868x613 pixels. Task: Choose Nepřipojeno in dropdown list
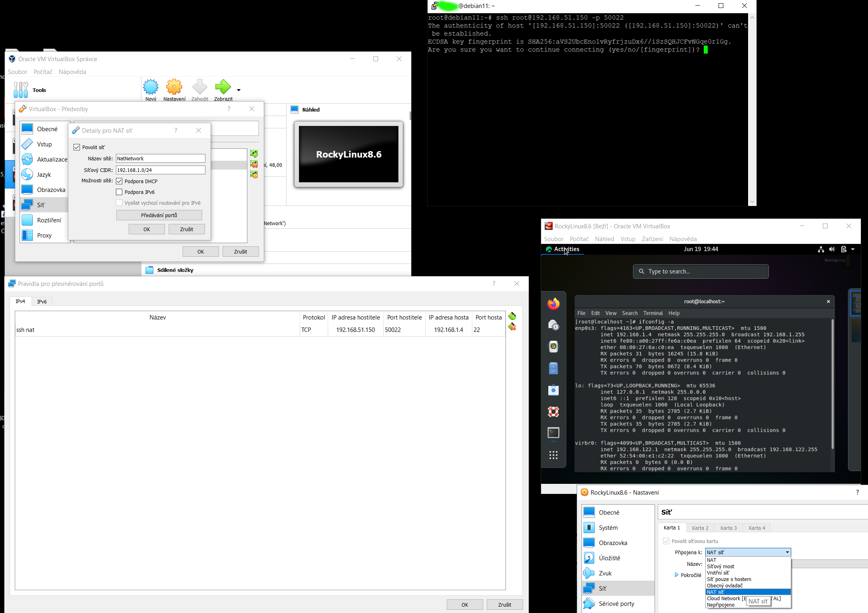click(x=721, y=605)
